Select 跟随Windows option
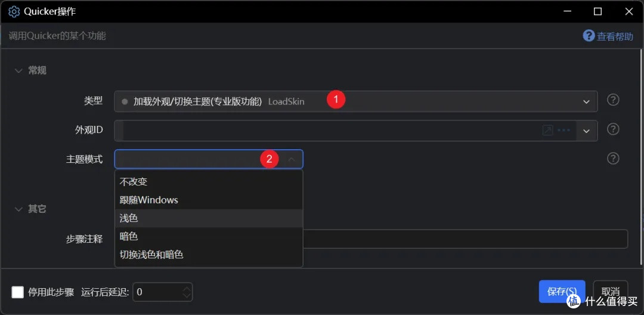This screenshot has width=644, height=315. [x=209, y=200]
